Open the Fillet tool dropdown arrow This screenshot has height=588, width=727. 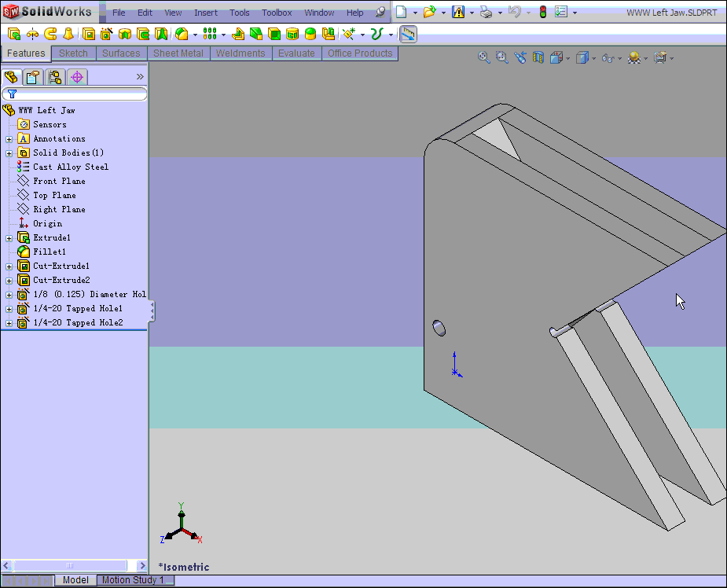coord(195,35)
